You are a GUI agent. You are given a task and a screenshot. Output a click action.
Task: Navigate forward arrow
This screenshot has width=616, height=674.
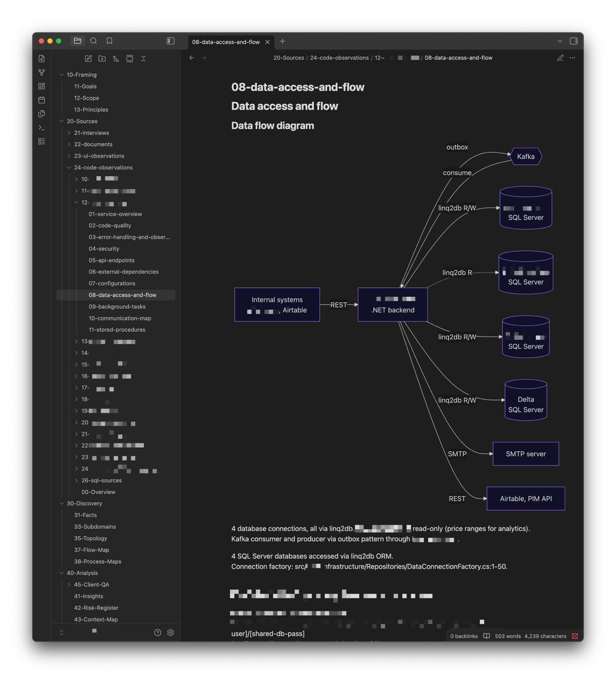204,58
